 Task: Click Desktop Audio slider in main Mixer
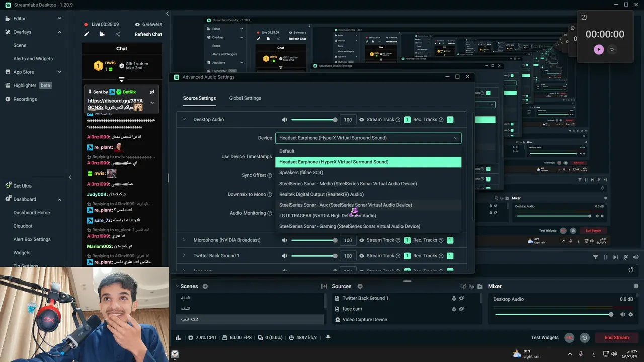point(554,315)
